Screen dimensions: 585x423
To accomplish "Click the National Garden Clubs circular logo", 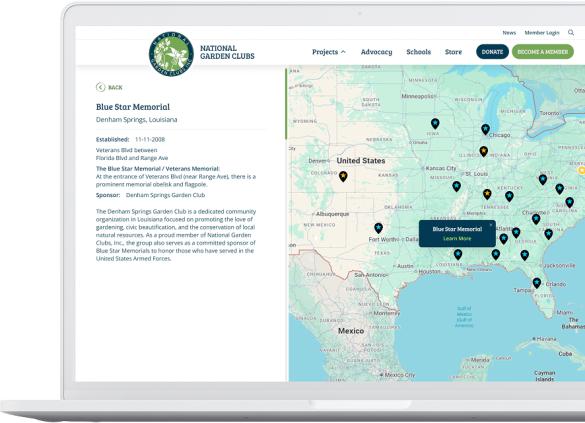I will tap(171, 54).
